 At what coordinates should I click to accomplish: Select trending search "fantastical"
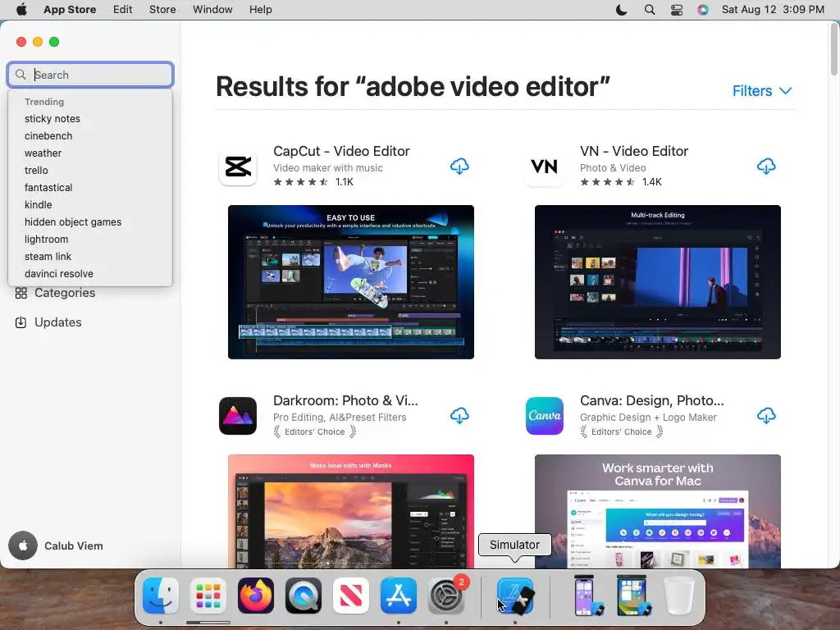pyautogui.click(x=48, y=188)
